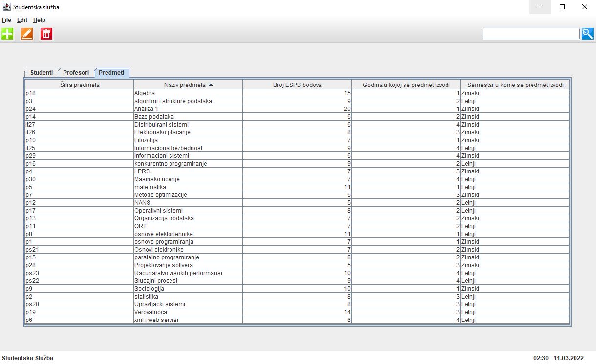Select osnove programiranja row
The image size is (596, 364).
(x=297, y=242)
